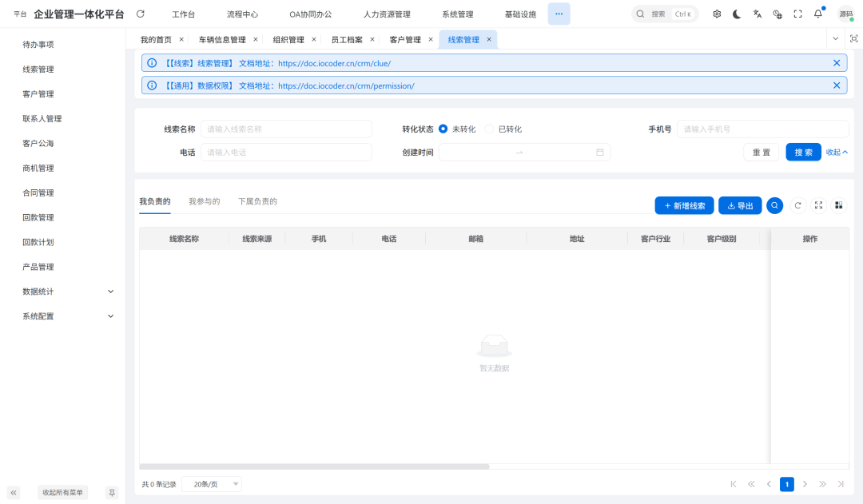Click the blue circular search icon near 导出
Image resolution: width=863 pixels, height=504 pixels.
pos(774,205)
